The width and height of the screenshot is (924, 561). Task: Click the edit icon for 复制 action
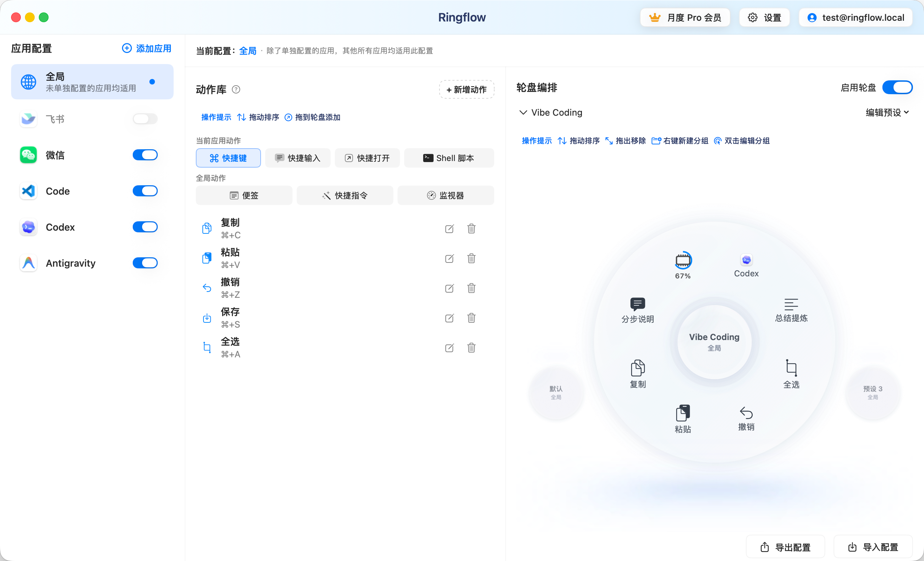[449, 229]
